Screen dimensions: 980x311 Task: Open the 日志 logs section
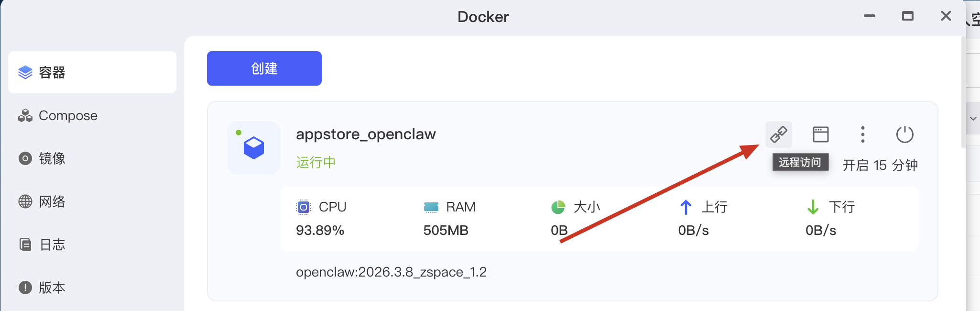(x=52, y=244)
